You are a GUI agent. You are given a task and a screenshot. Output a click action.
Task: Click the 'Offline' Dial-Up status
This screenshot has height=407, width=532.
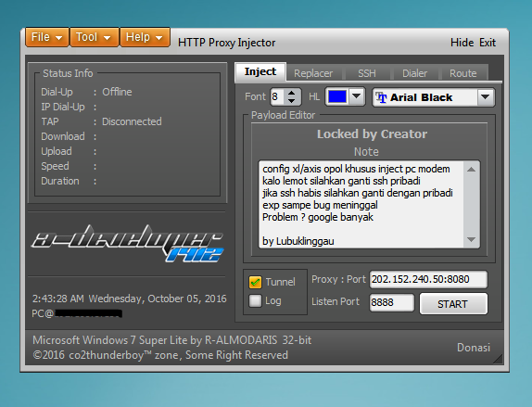(117, 92)
